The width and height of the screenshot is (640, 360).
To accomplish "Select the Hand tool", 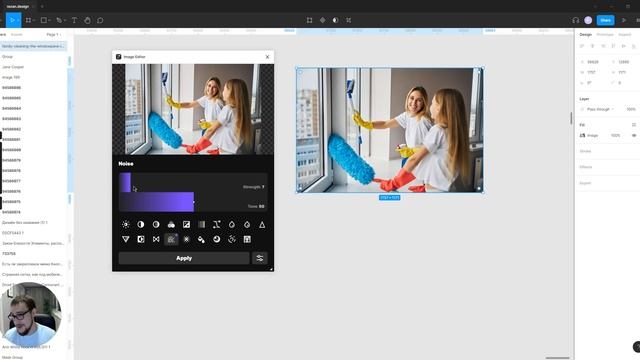I will click(x=87, y=20).
